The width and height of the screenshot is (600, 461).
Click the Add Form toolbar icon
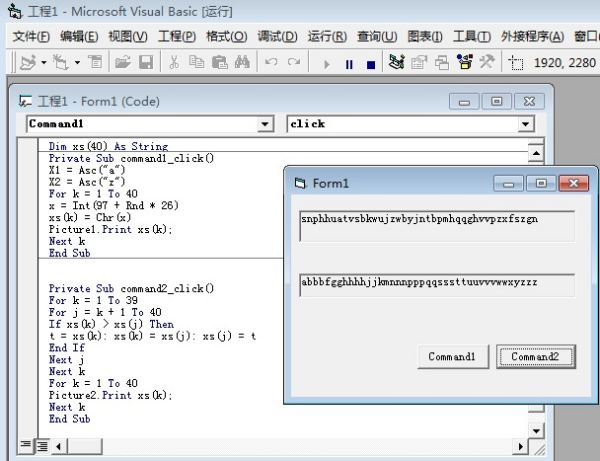tap(60, 62)
